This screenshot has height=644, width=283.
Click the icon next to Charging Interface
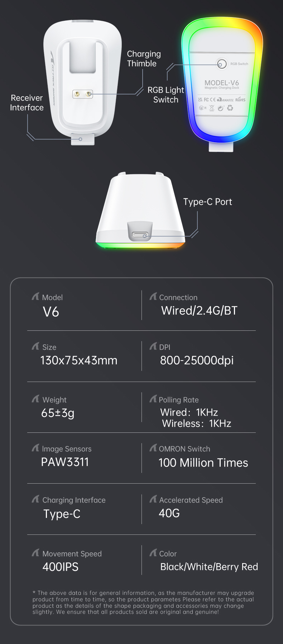pyautogui.click(x=35, y=499)
